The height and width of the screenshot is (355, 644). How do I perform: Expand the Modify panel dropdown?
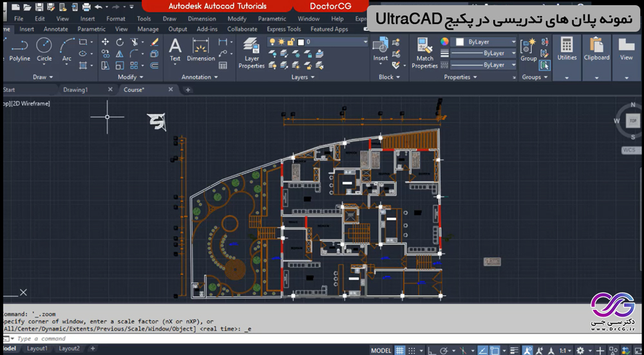coord(130,77)
